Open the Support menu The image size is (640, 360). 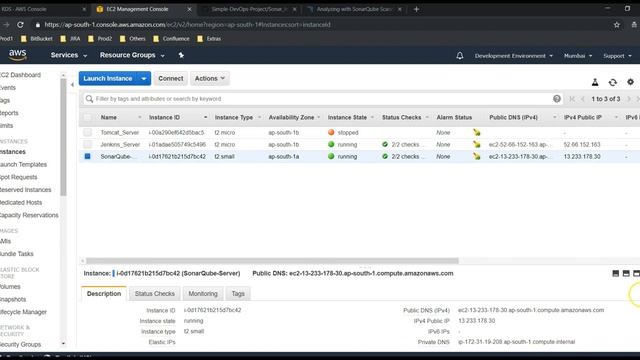[x=618, y=56]
